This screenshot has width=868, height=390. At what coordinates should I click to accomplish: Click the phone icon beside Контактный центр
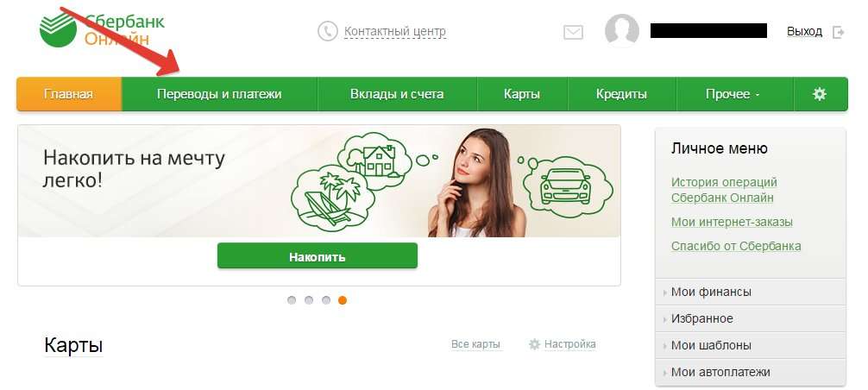[x=327, y=31]
